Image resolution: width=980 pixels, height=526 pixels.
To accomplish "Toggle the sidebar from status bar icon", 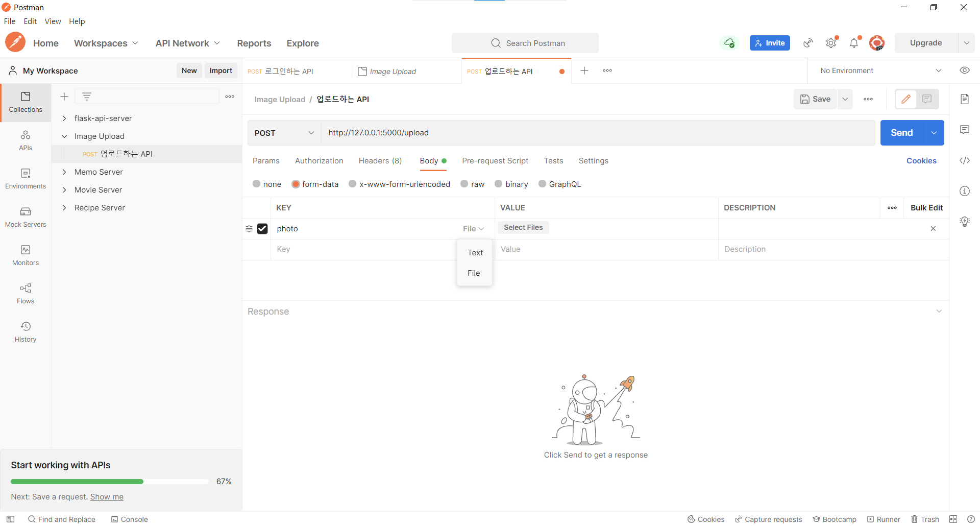I will point(10,519).
